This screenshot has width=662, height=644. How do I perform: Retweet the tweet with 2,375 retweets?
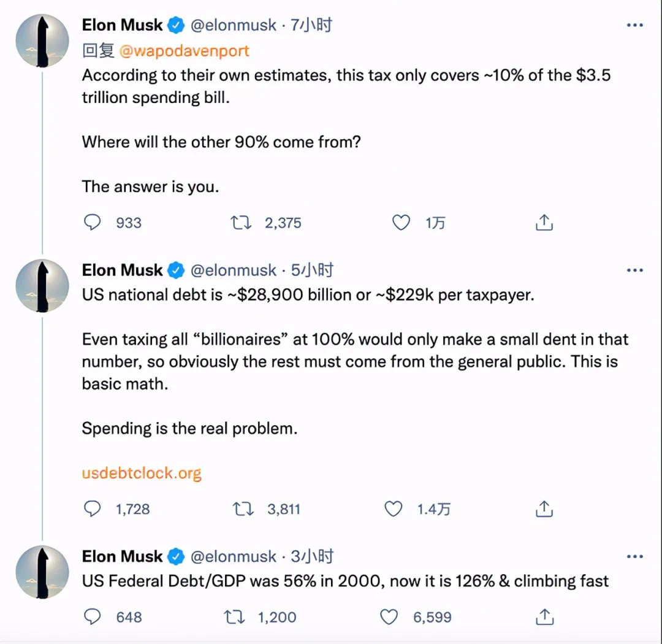[241, 222]
